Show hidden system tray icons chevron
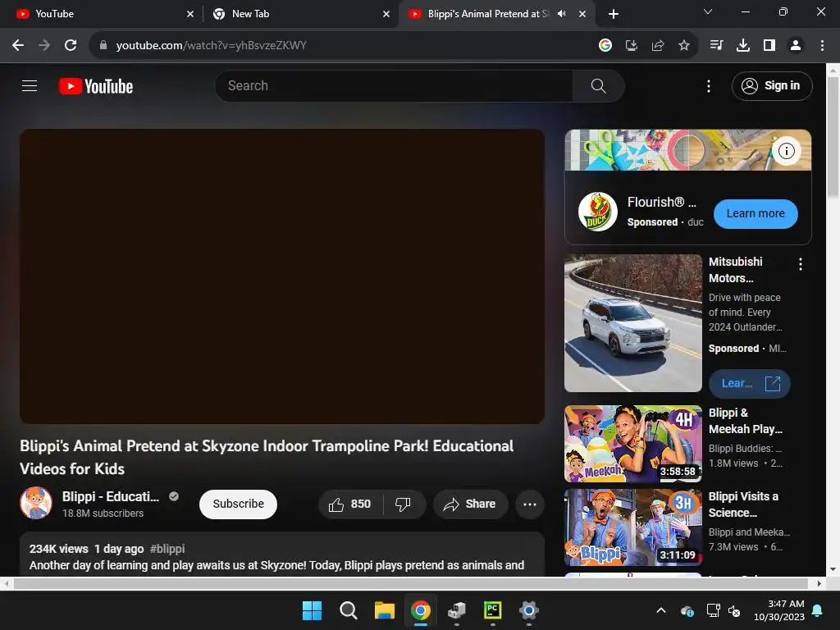 [661, 610]
